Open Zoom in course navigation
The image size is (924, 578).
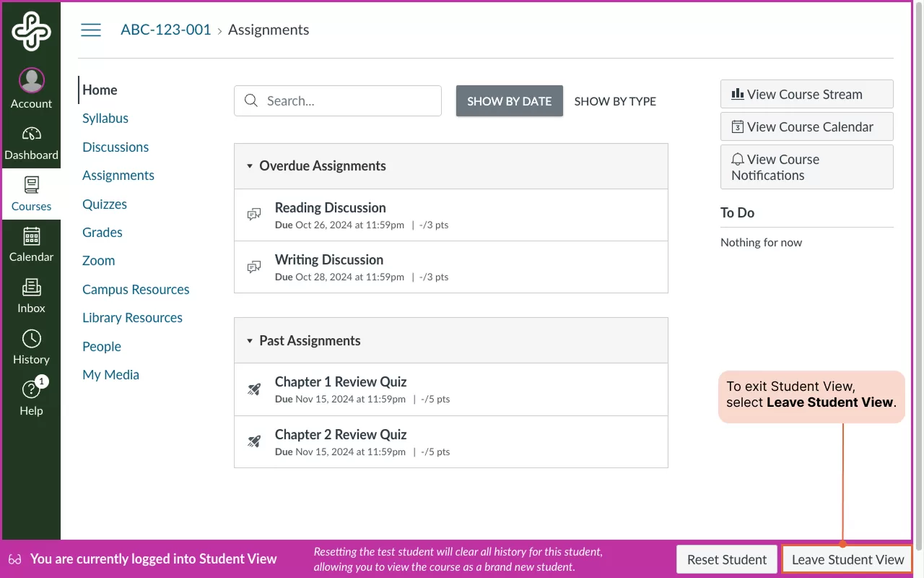99,261
